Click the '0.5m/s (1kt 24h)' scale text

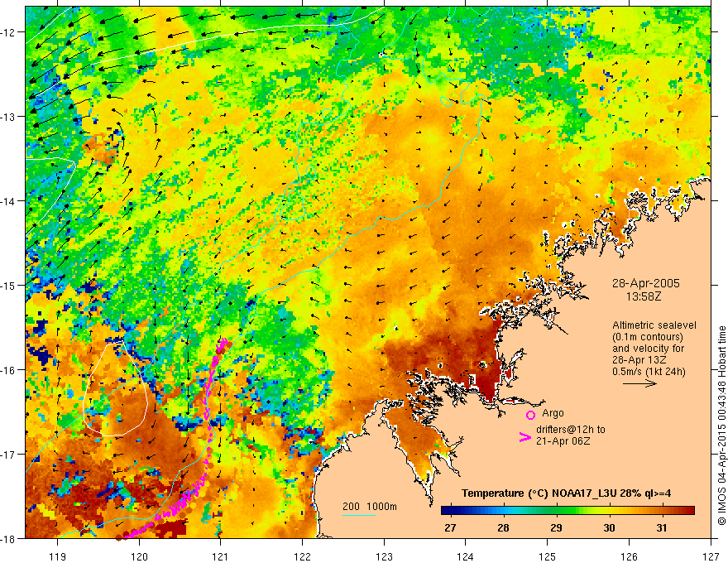point(649,372)
